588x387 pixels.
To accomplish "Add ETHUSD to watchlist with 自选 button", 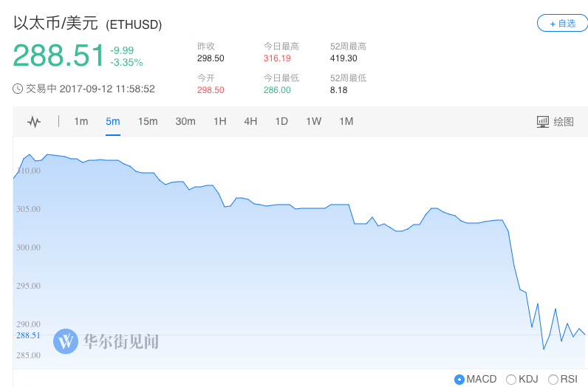I will tap(562, 23).
